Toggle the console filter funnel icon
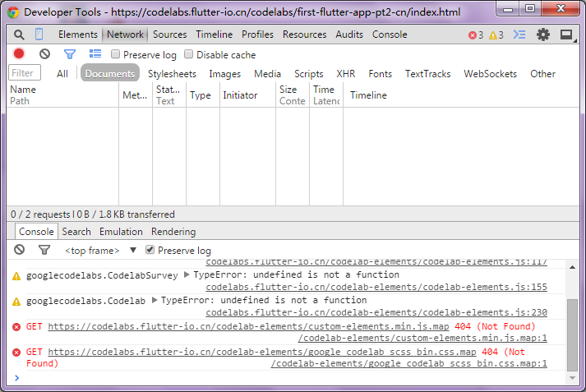 coord(44,250)
